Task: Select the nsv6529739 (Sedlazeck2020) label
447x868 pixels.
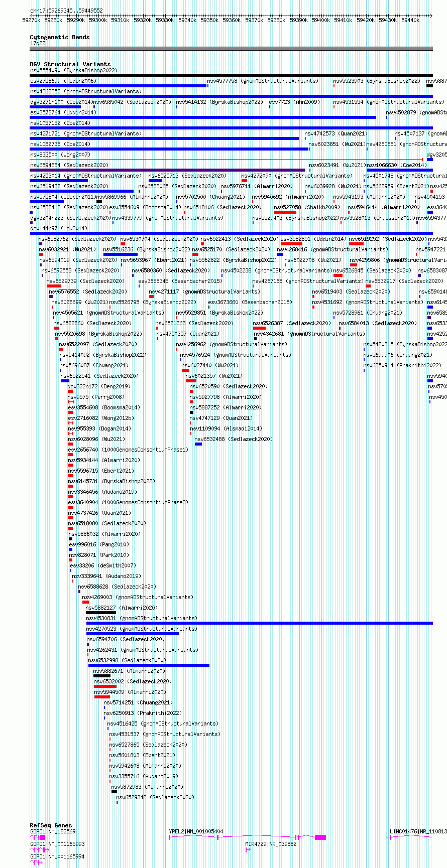Action: coord(85,281)
